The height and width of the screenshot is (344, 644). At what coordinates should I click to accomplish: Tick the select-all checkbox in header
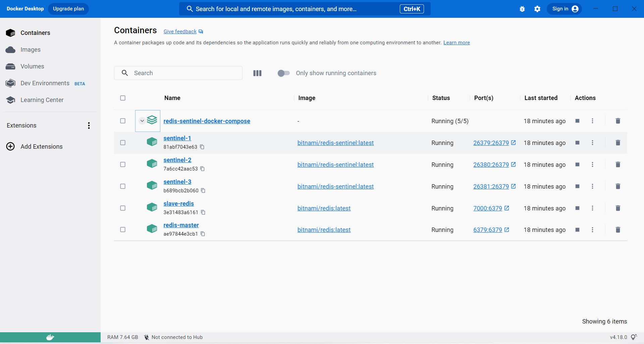[123, 98]
